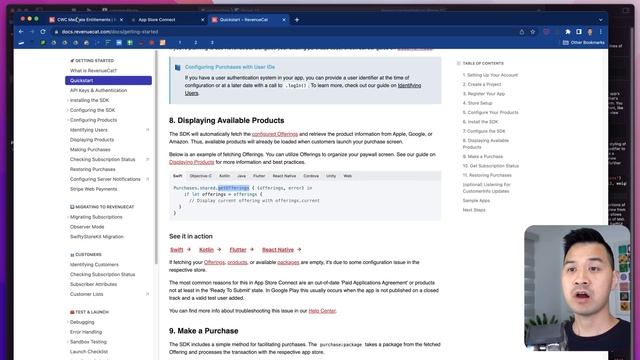Image resolution: width=640 pixels, height=360 pixels.
Task: Open the Chrome profile avatar
Action: coord(590,31)
